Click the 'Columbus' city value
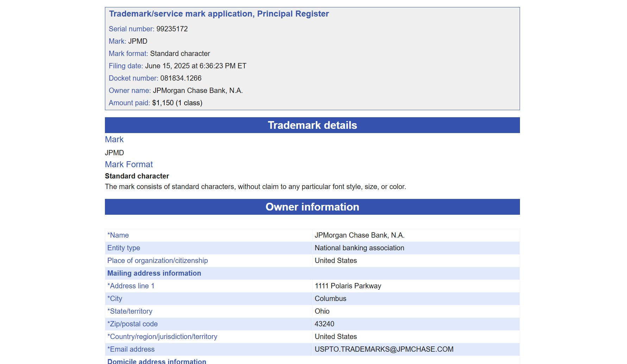Image resolution: width=627 pixels, height=364 pixels. [x=331, y=299]
